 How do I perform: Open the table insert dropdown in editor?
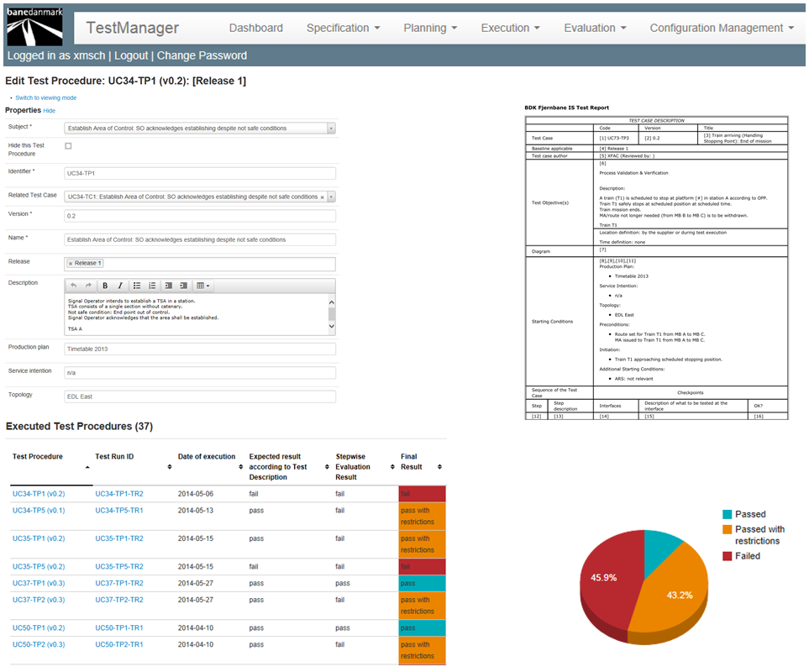point(202,286)
